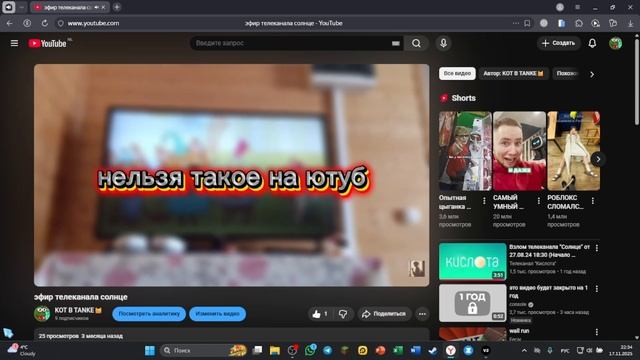Open options for 'wall run' video

pyautogui.click(x=597, y=332)
